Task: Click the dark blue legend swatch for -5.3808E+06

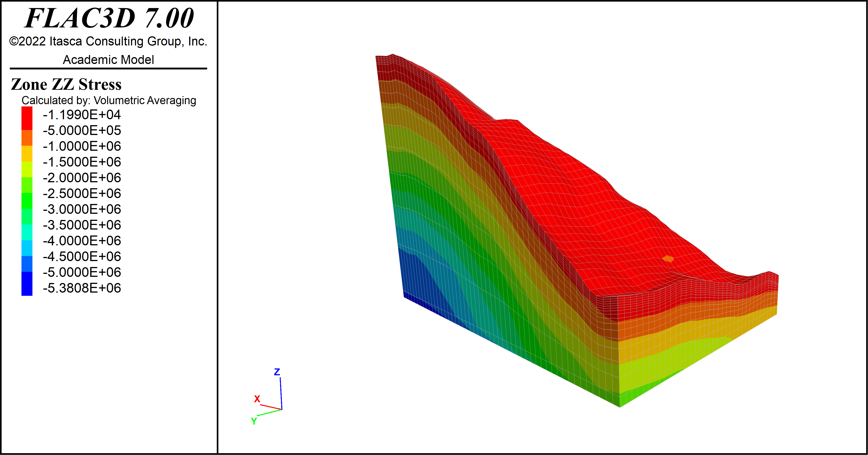Action: [x=27, y=284]
